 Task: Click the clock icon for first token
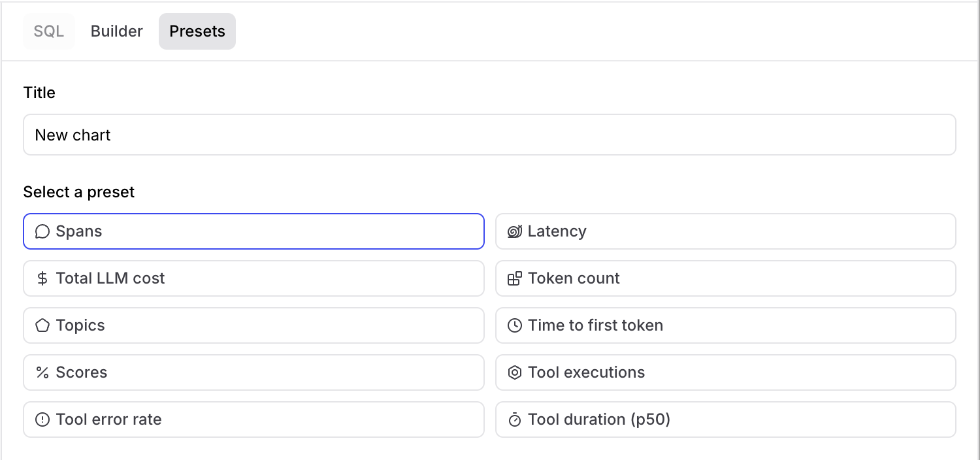[x=515, y=325]
